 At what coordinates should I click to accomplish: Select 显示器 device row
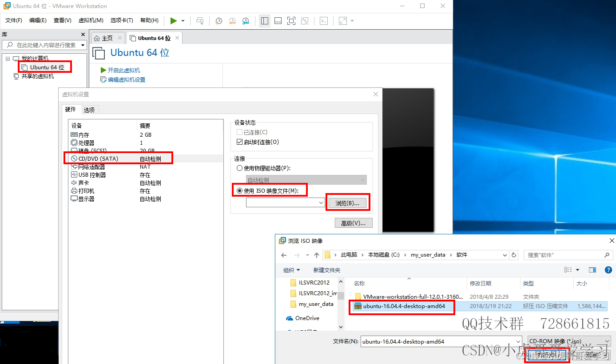point(147,199)
